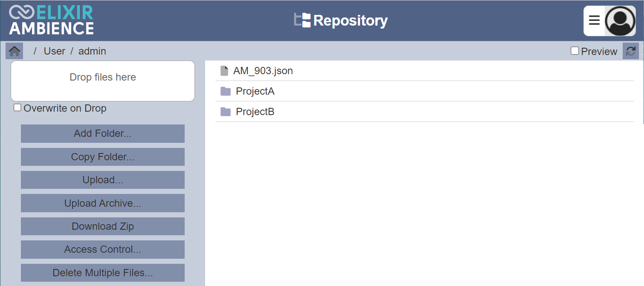Click the ProjectB folder icon
644x286 pixels.
point(226,112)
